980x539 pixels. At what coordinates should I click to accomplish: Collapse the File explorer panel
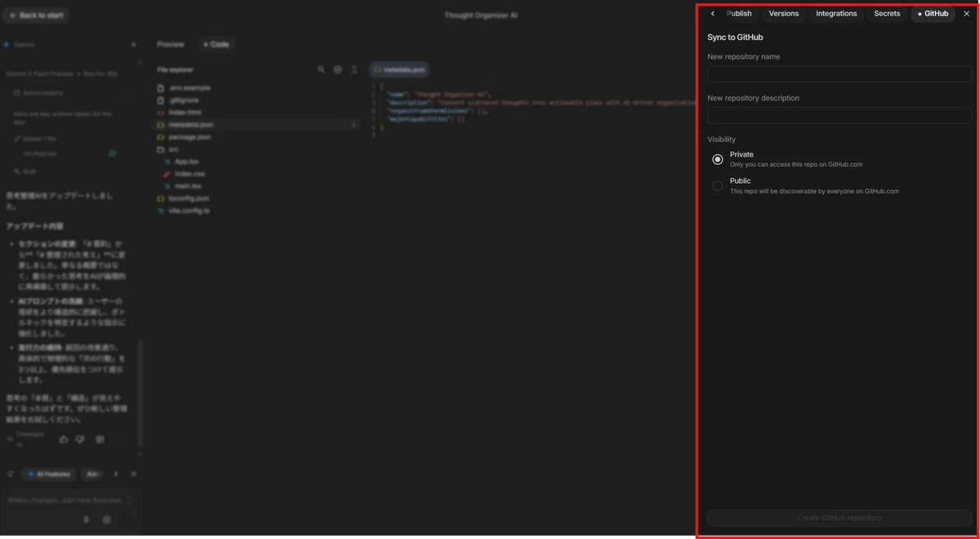point(354,70)
